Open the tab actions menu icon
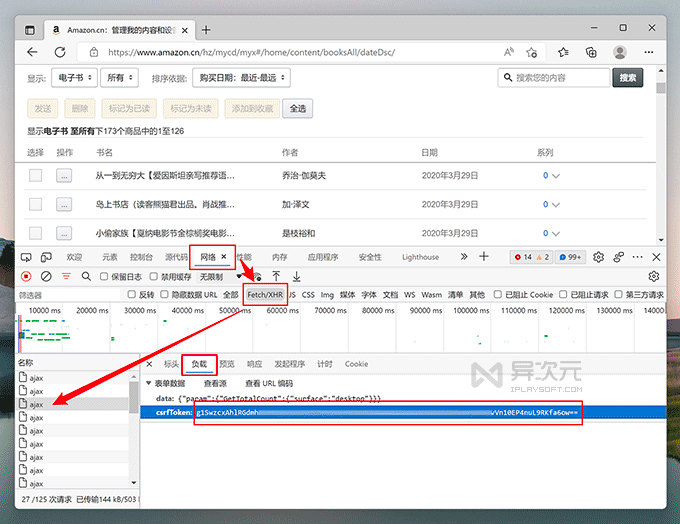680x524 pixels. (x=29, y=30)
